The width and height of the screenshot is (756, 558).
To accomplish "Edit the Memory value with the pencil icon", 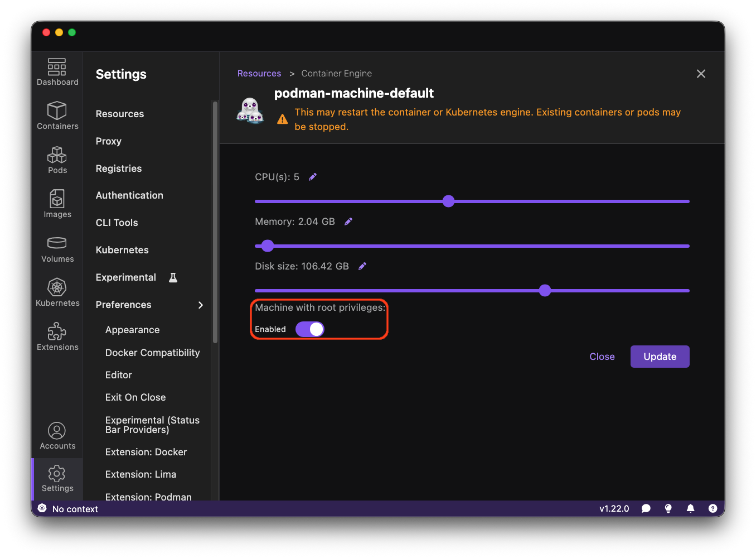I will [x=348, y=222].
